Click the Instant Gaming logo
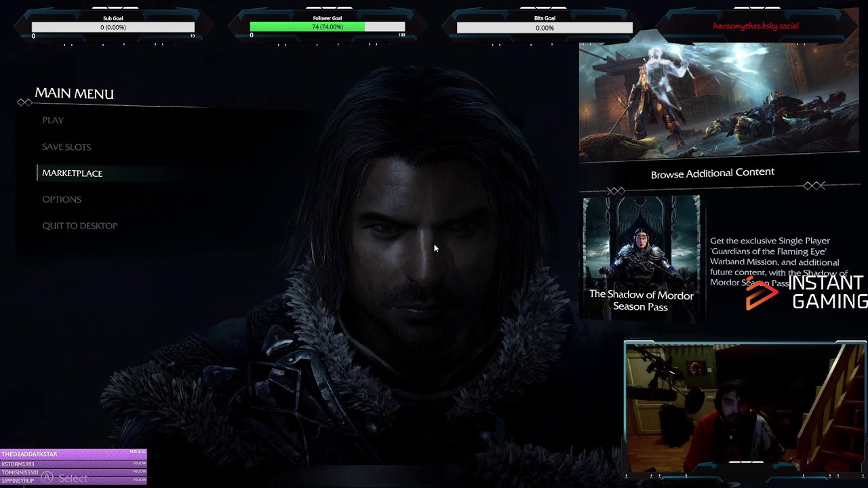 806,293
